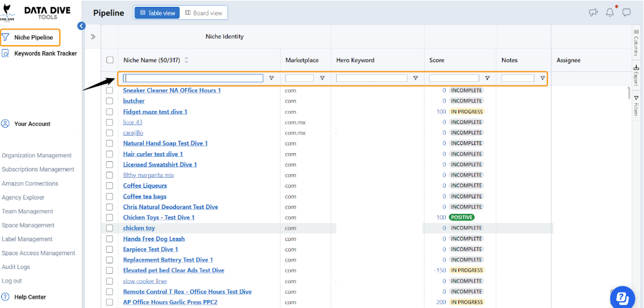Select checkbox for chicken toy row
Viewport: 644px width, 308px height.
coord(110,228)
